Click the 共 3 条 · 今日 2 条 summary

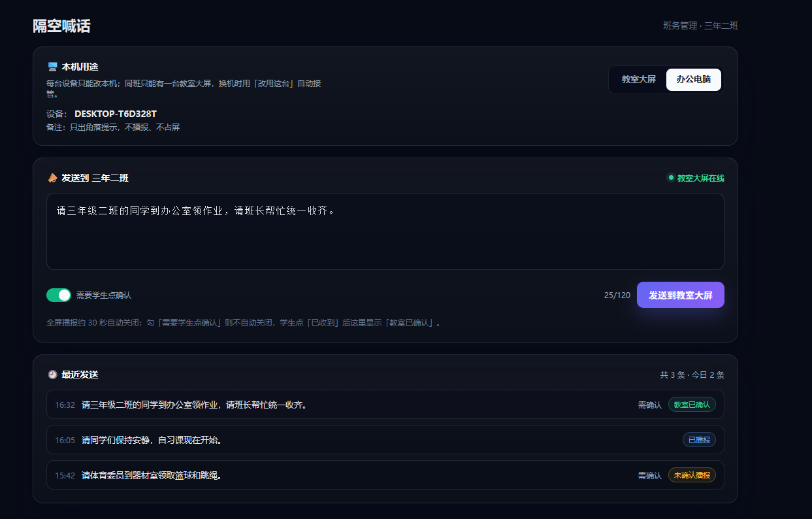(692, 375)
